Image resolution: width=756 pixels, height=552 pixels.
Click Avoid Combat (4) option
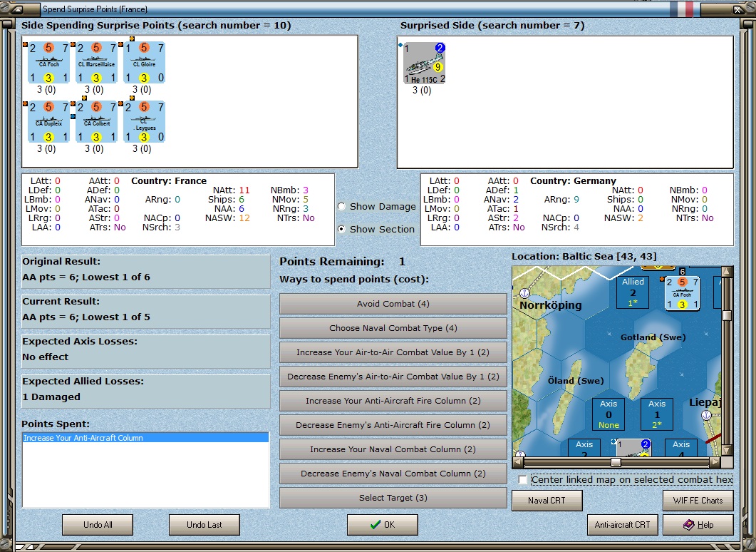pos(393,304)
